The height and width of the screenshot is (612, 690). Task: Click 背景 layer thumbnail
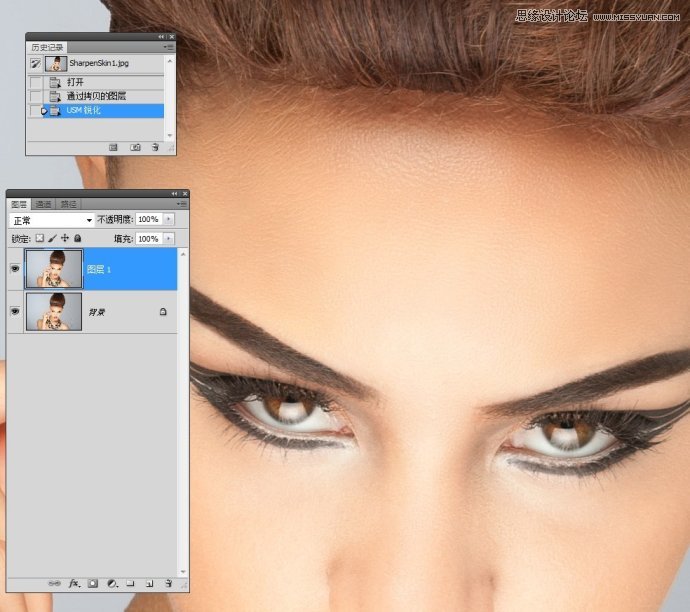coord(54,311)
